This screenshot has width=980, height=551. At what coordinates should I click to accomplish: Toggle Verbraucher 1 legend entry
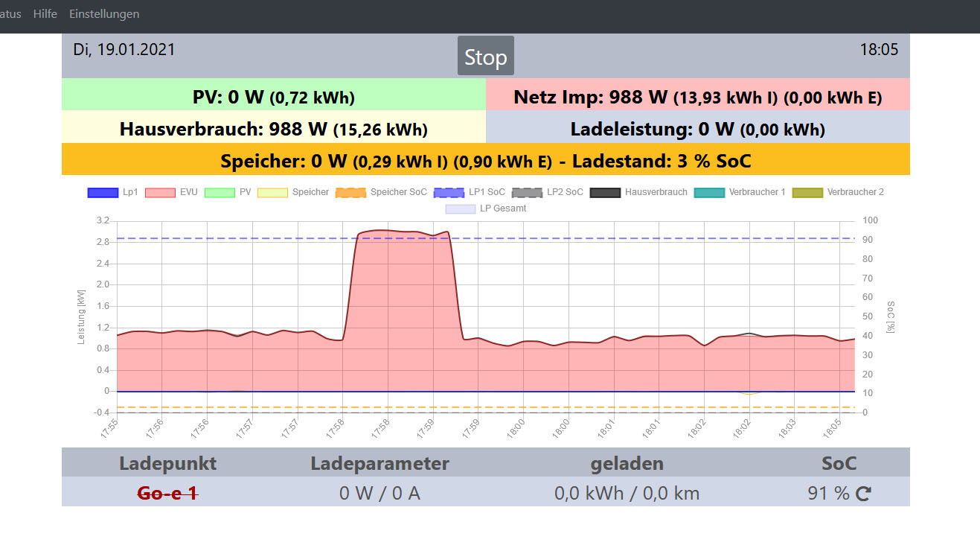(x=740, y=192)
